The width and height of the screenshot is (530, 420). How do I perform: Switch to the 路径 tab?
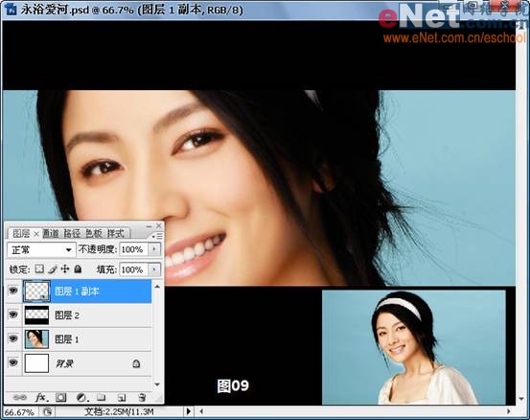(x=72, y=233)
